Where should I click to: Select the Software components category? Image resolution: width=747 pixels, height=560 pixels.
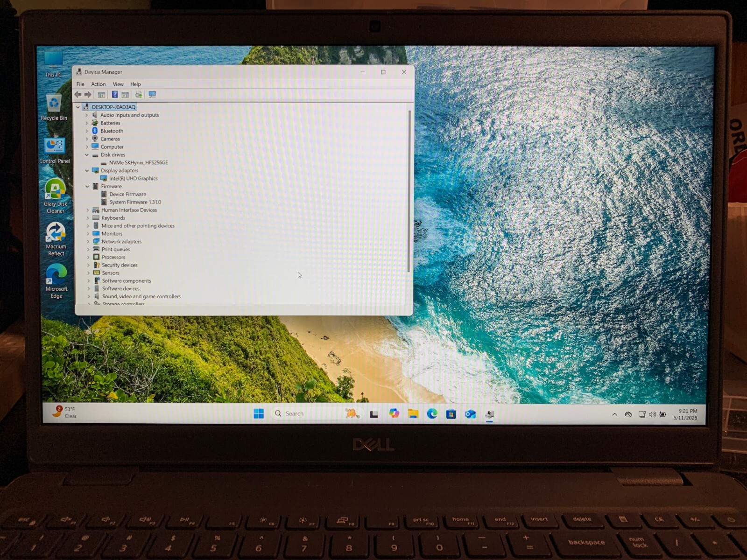click(122, 281)
